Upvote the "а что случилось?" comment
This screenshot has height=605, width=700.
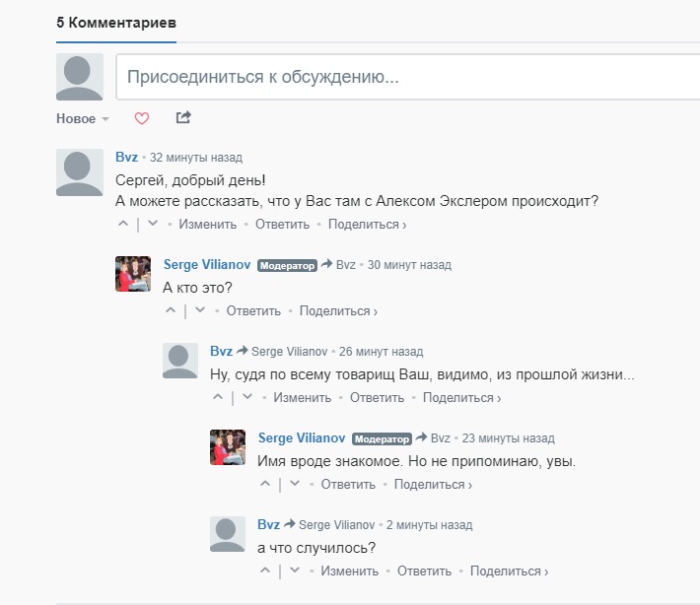(x=265, y=571)
